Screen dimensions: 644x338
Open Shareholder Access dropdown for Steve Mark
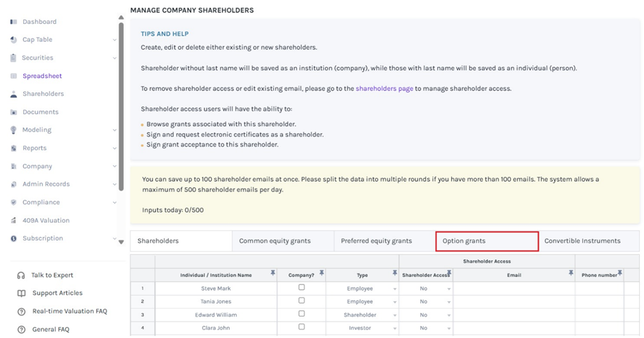point(449,289)
